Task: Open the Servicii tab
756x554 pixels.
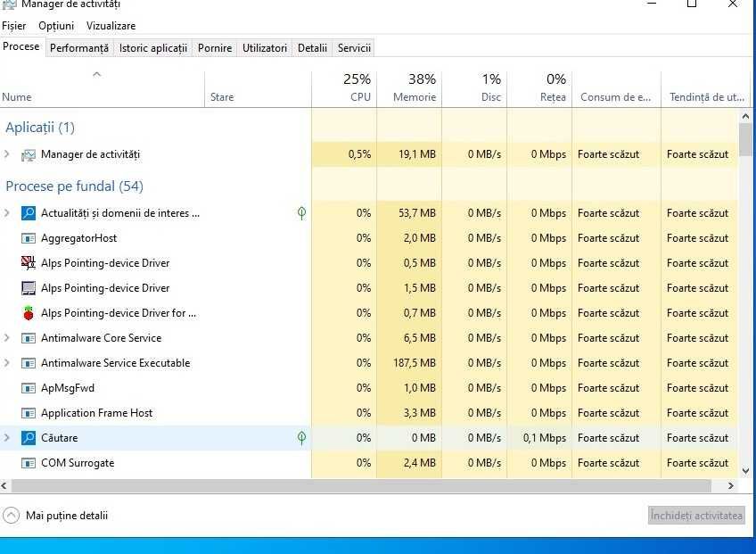Action: point(354,48)
